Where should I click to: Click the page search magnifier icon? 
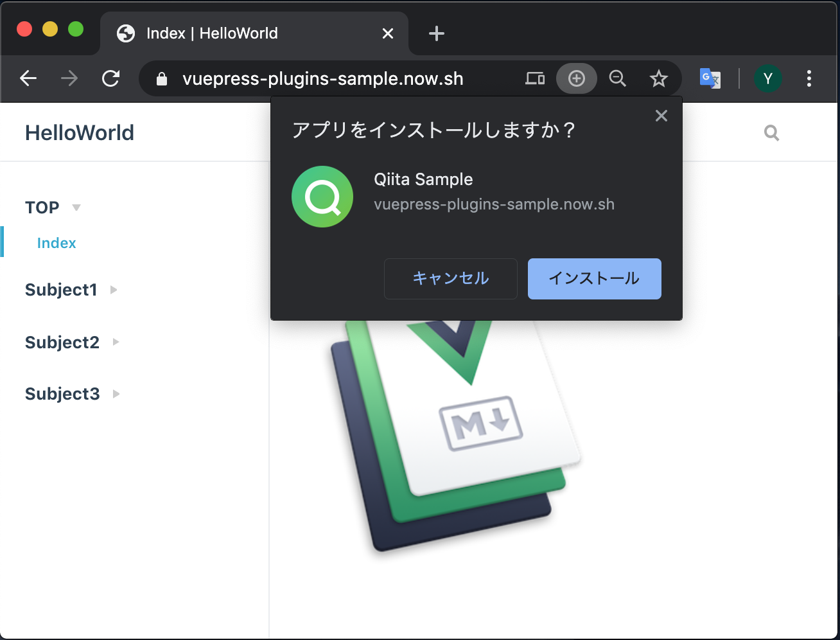[x=771, y=133]
